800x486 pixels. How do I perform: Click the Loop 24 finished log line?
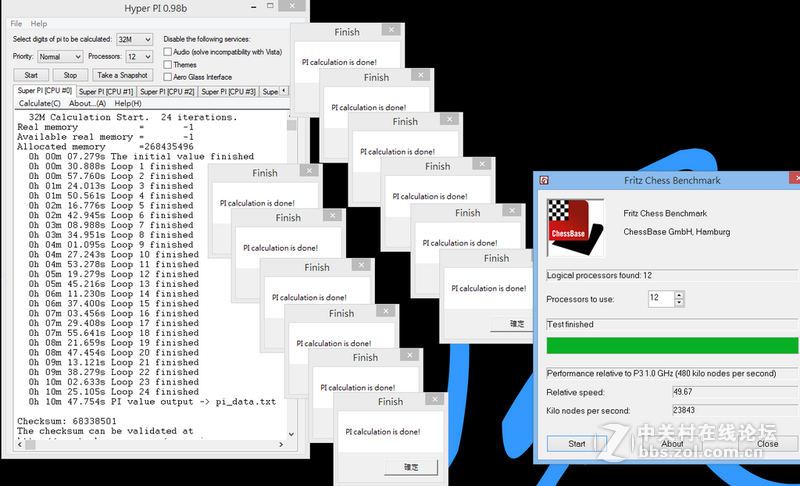[x=114, y=392]
